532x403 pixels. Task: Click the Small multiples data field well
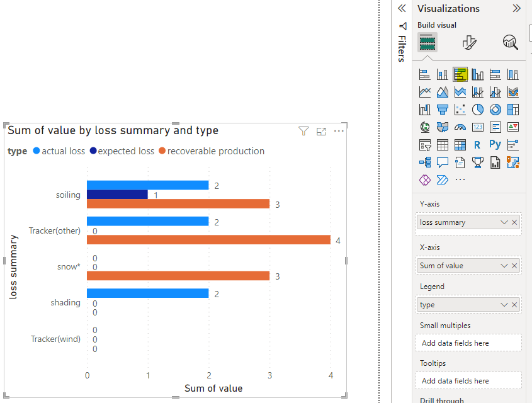[x=468, y=343]
